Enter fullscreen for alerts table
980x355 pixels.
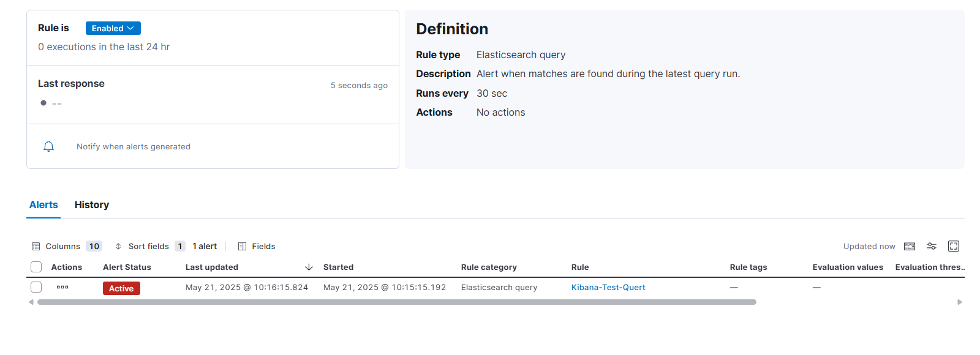954,246
